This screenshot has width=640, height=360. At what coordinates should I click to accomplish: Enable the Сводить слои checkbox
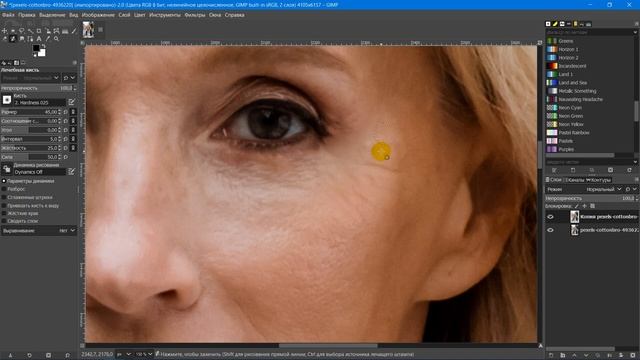(4, 221)
